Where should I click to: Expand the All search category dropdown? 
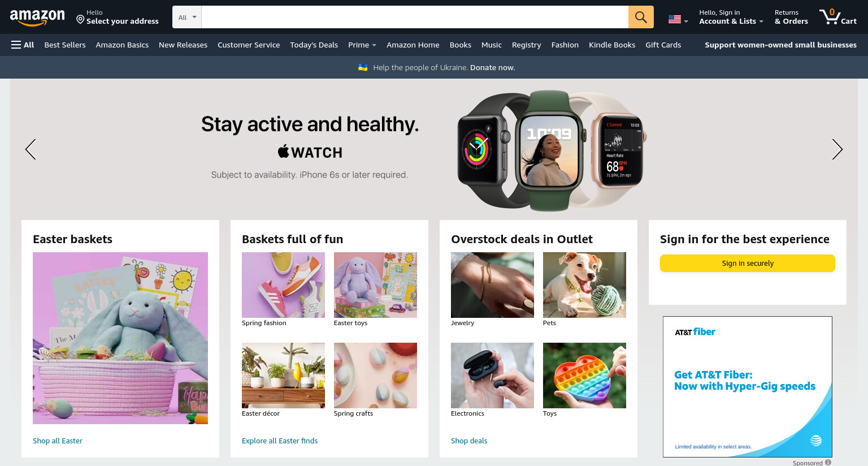(x=187, y=17)
